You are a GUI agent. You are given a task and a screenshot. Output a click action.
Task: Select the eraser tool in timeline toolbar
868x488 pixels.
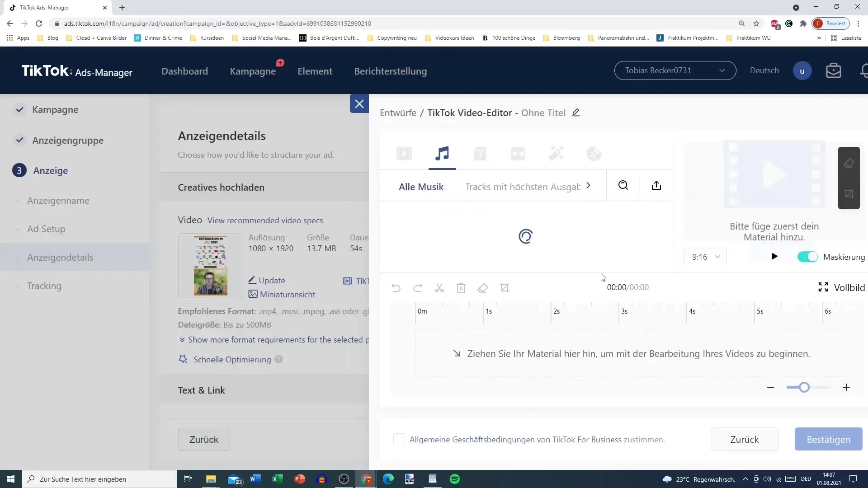coord(483,288)
